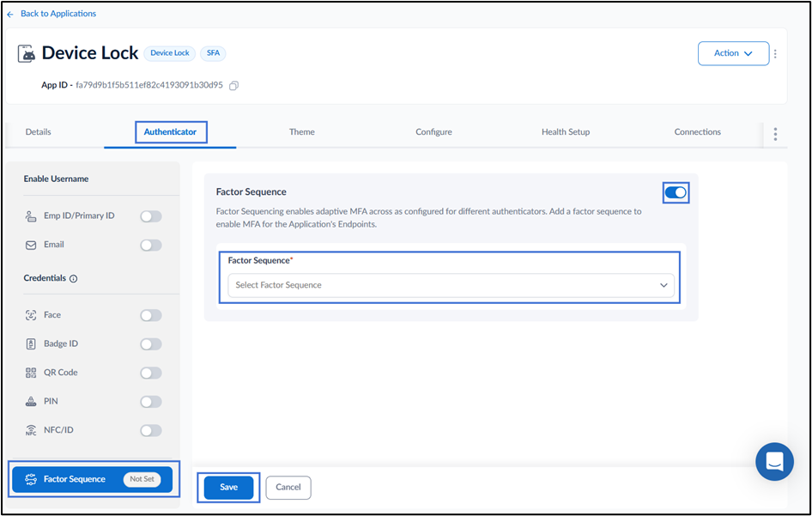812x516 pixels.
Task: Open the chat support bubble
Action: pyautogui.click(x=774, y=461)
